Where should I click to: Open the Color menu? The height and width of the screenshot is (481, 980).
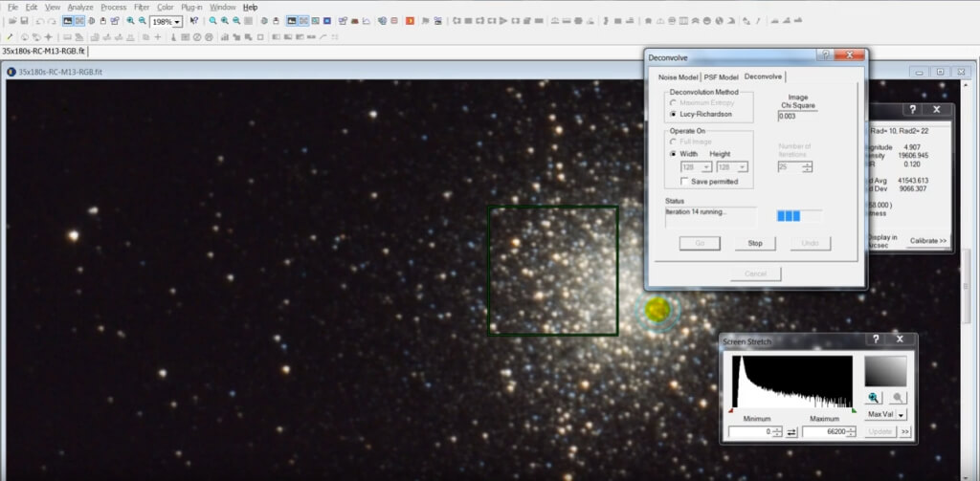165,8
